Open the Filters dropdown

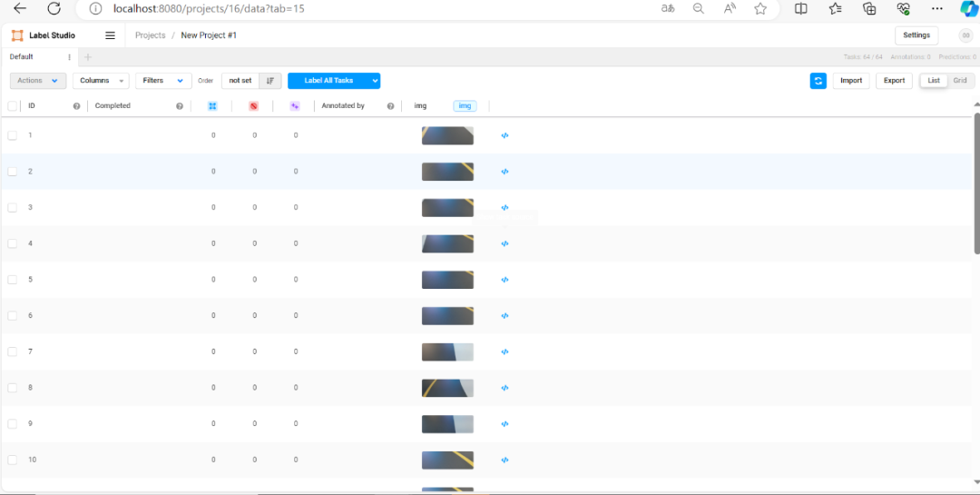(163, 81)
